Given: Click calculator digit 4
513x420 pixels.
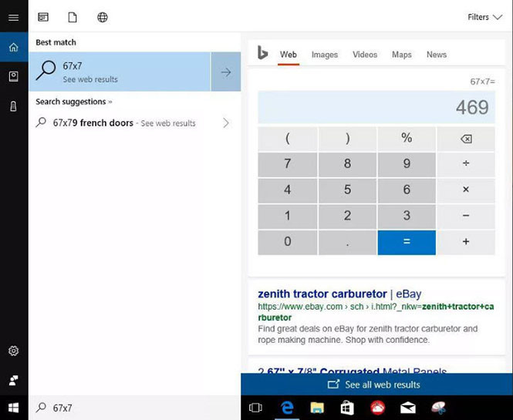Looking at the screenshot, I should (287, 190).
